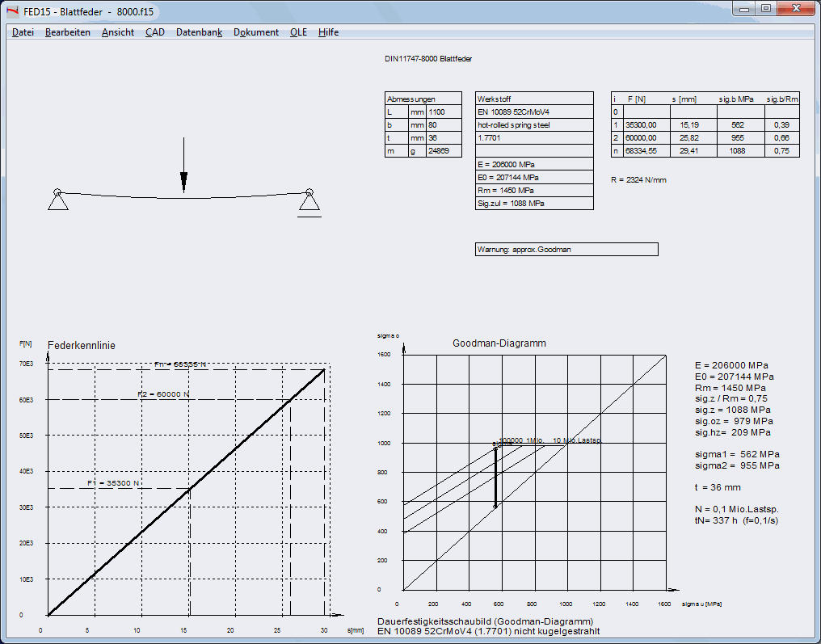This screenshot has width=821, height=644.
Task: Open the OLE menu
Action: click(298, 32)
